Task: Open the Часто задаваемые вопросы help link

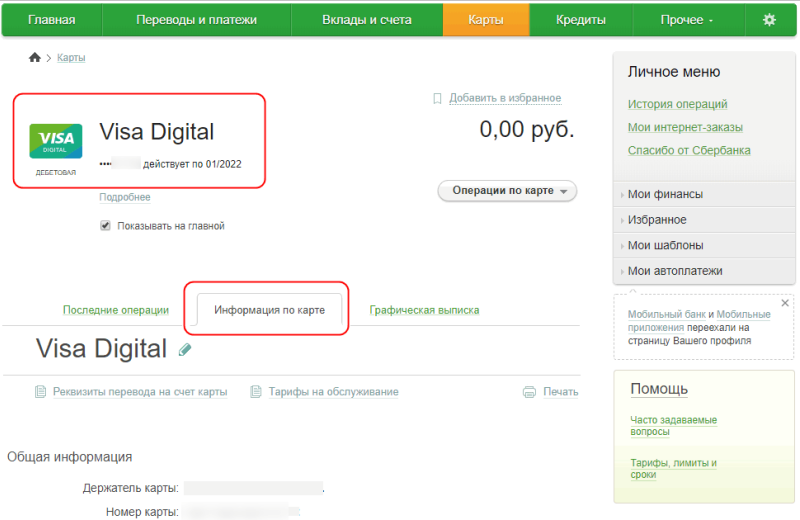Action: [x=673, y=425]
